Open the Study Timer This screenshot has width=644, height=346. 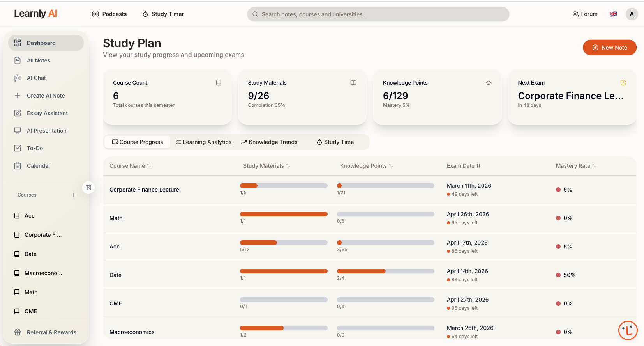coord(163,14)
